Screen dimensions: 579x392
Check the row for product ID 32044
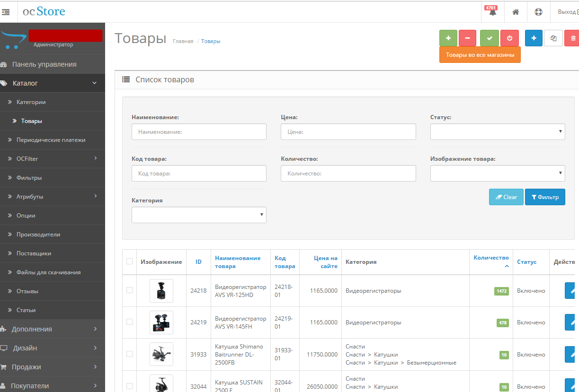click(x=129, y=386)
